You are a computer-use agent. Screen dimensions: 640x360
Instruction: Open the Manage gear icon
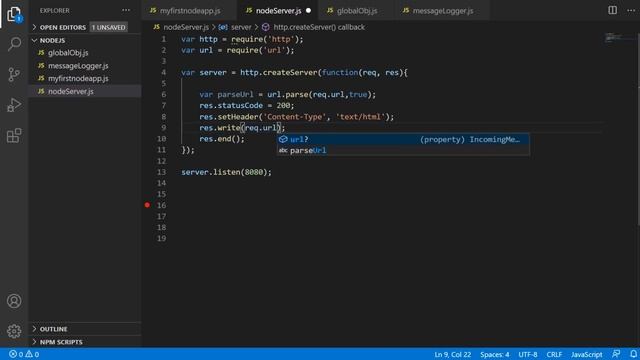coord(14,331)
